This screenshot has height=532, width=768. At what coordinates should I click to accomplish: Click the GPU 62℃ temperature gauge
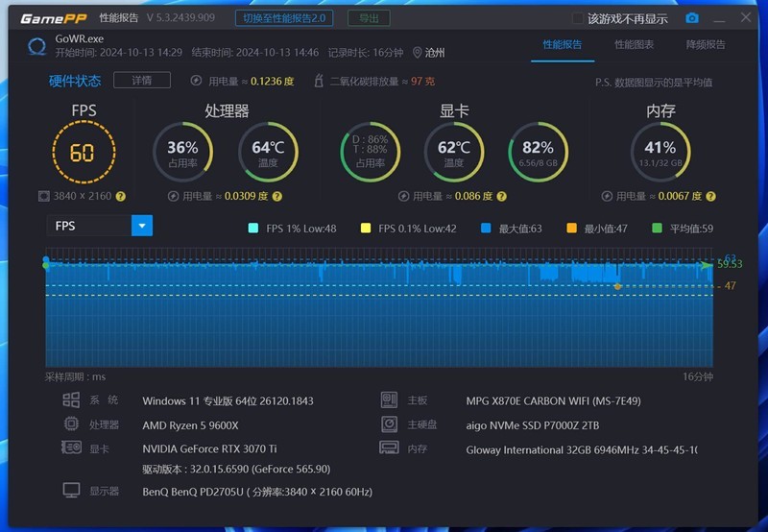pos(454,153)
